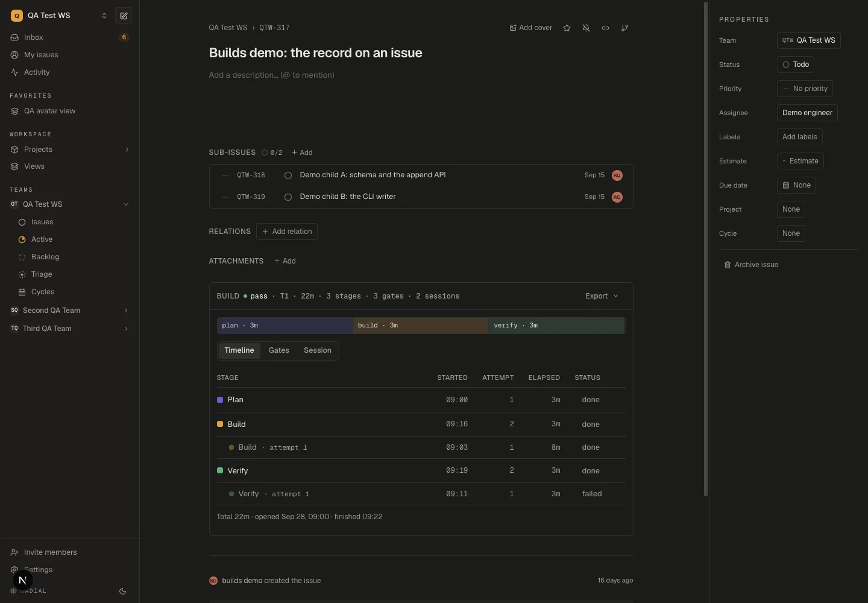Change the Status from Todo
Screen dimensions: 868x603
click(x=796, y=65)
